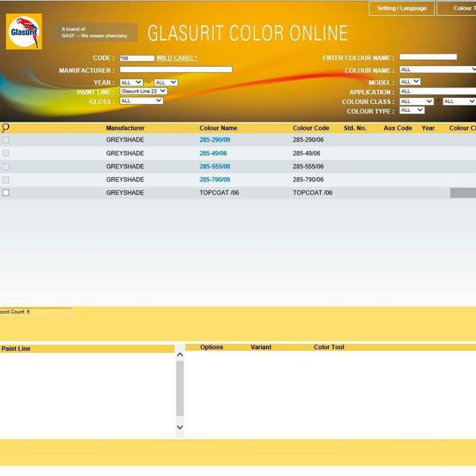Viewport: 476px width, 476px height.
Task: Click GREYSHADE in the 285-290/06 row
Action: tap(125, 139)
